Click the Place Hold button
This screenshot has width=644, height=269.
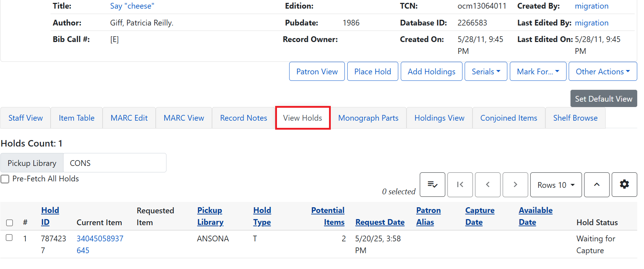point(372,71)
